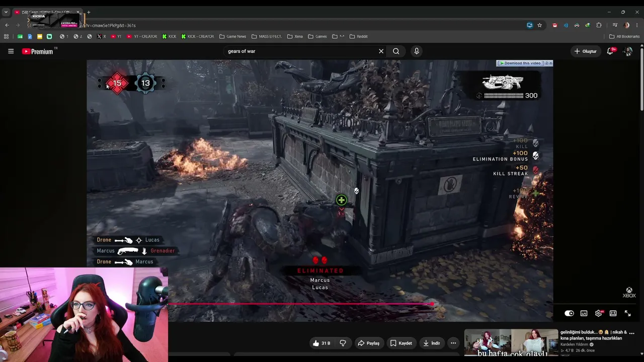
Task: Switch the player to theater mode
Action: click(613, 313)
